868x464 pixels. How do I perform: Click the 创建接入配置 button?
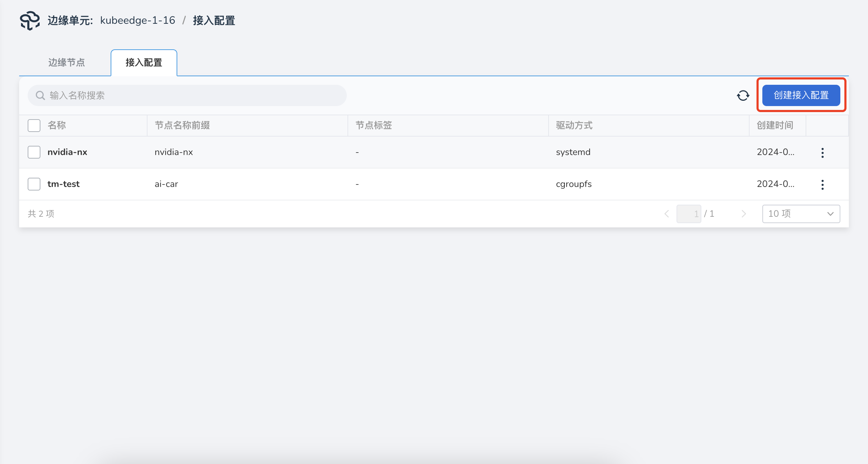pyautogui.click(x=801, y=95)
